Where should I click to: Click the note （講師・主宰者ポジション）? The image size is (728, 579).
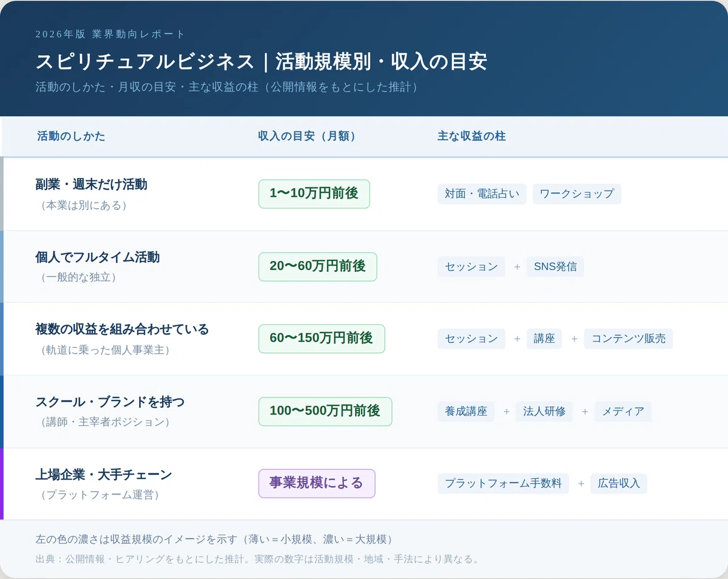point(105,422)
